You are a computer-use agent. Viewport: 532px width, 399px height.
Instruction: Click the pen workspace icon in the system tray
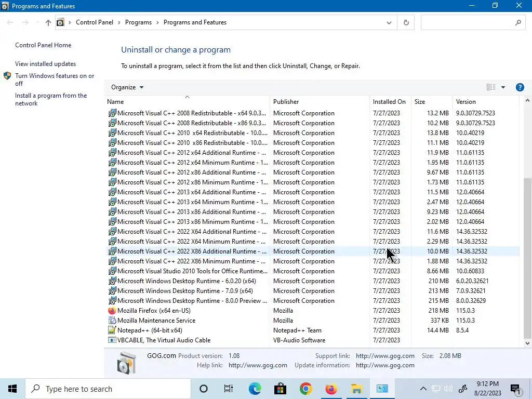tap(463, 389)
